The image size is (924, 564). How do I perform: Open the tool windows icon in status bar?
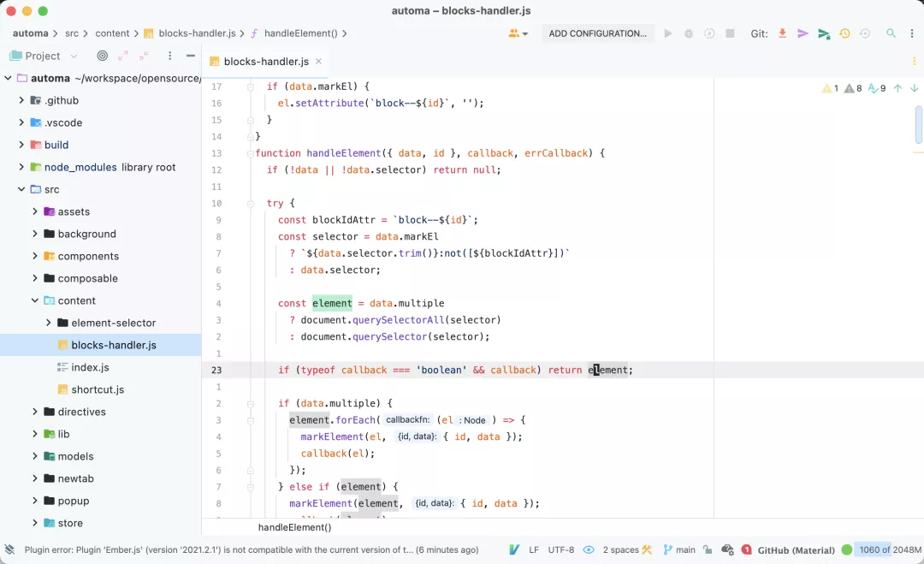coord(9,549)
